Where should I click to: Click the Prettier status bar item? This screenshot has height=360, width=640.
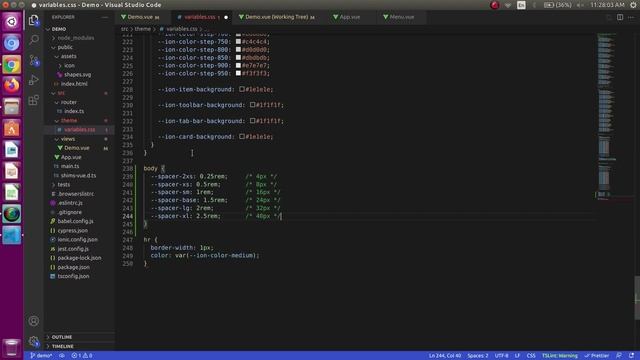click(597, 356)
